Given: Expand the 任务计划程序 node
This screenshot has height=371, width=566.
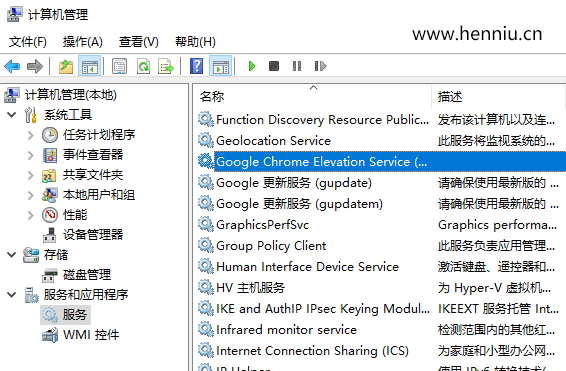Looking at the screenshot, I should click(31, 135).
